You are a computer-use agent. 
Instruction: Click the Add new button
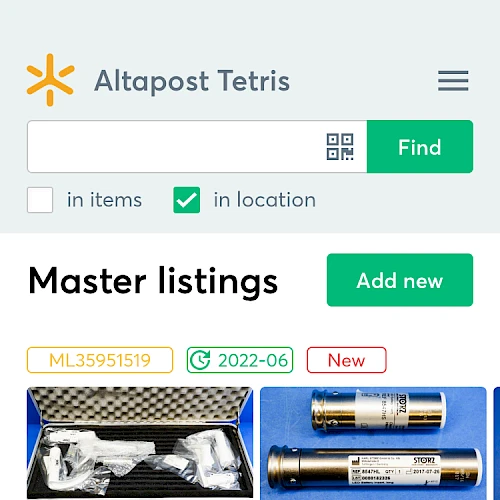[x=400, y=280]
